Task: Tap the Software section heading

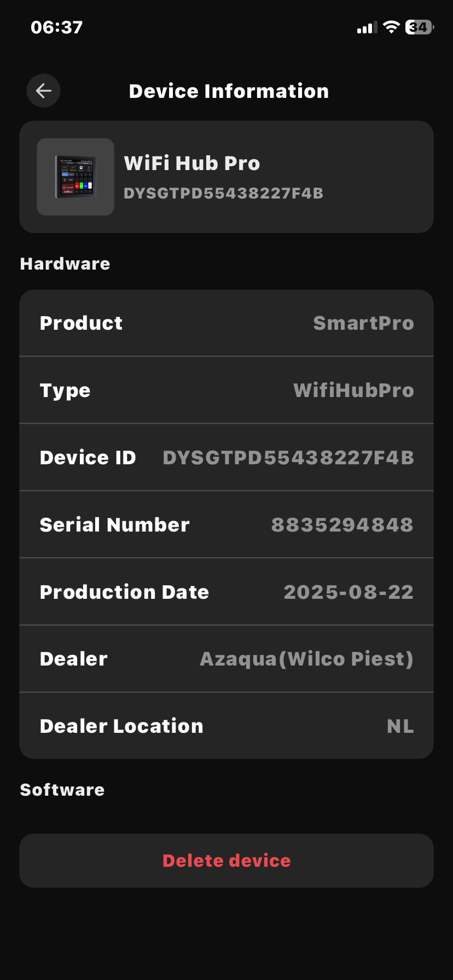Action: tap(62, 790)
